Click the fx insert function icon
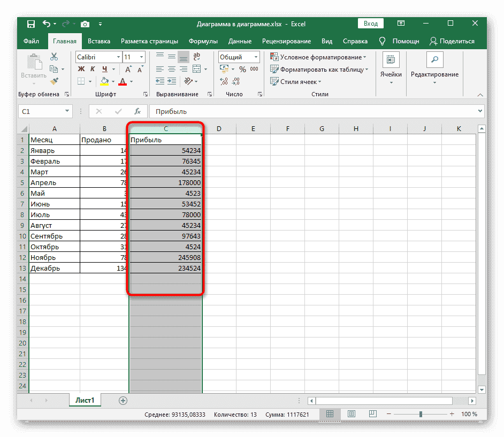 138,111
